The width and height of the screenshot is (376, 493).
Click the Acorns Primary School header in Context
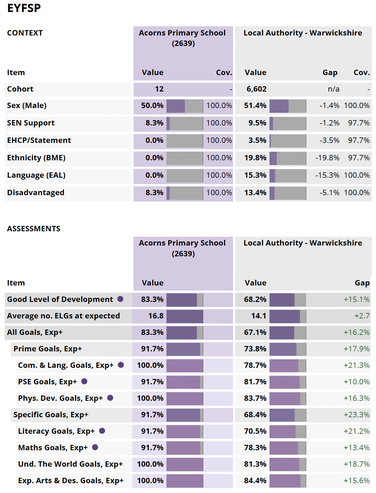pyautogui.click(x=182, y=38)
